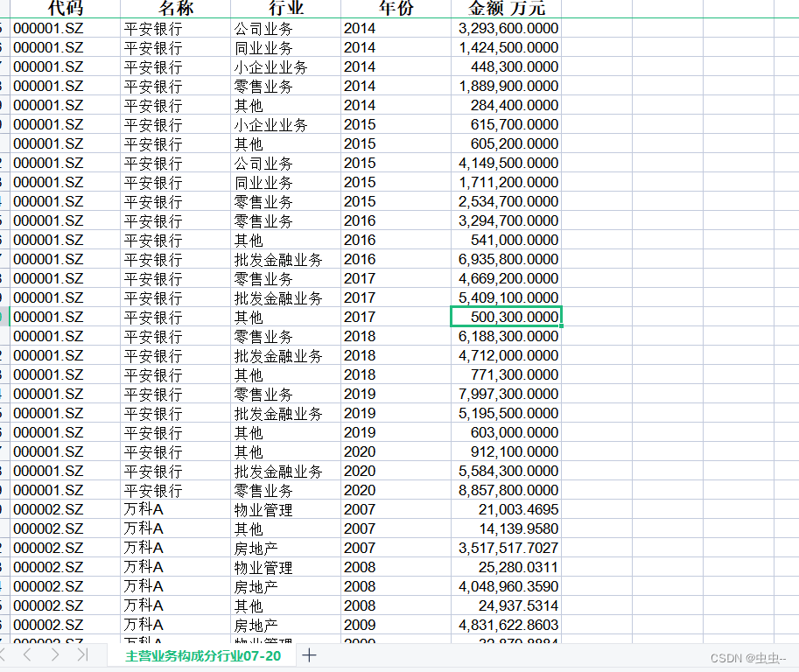Screen dimensions: 799x672
Task: Click amount cell 4,149,500.0000
Action: pos(507,163)
